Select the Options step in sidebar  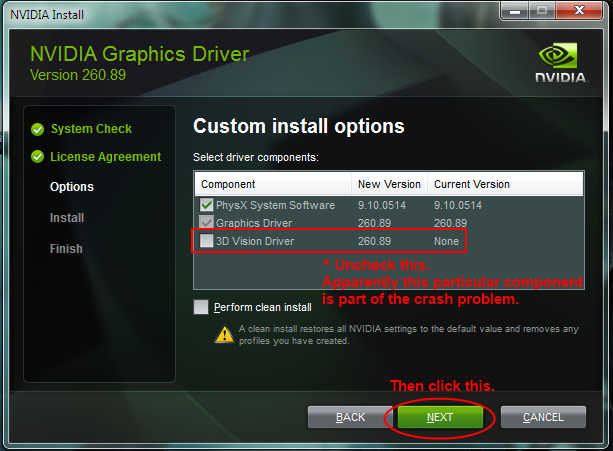coord(72,187)
